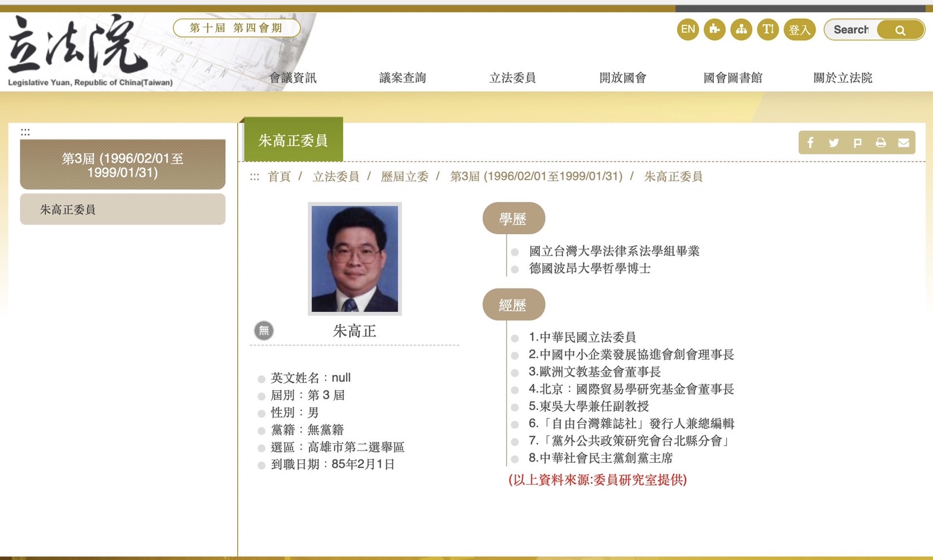Screen dimensions: 933x560
Task: Click the magnifier search button
Action: [x=900, y=30]
